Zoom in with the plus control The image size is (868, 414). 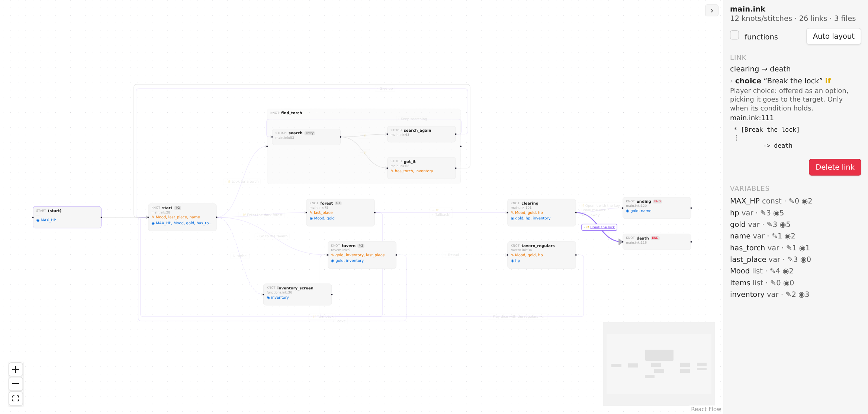click(16, 369)
